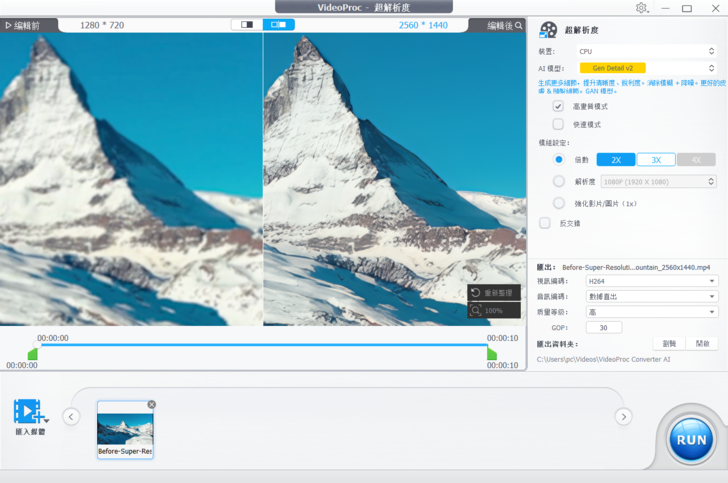This screenshot has height=483, width=728.
Task: Switch to the split-view compare mode
Action: coord(247,25)
